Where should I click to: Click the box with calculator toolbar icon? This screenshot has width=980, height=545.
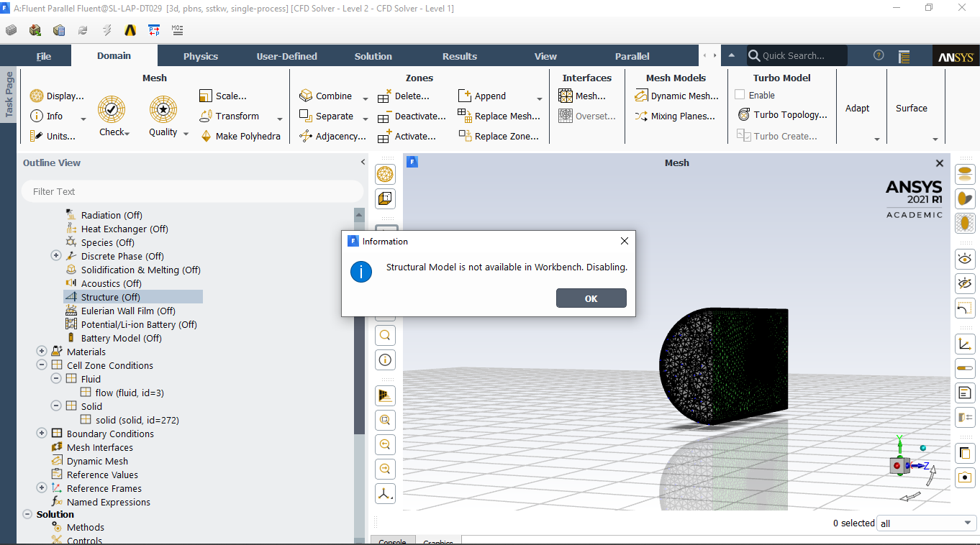(x=59, y=30)
